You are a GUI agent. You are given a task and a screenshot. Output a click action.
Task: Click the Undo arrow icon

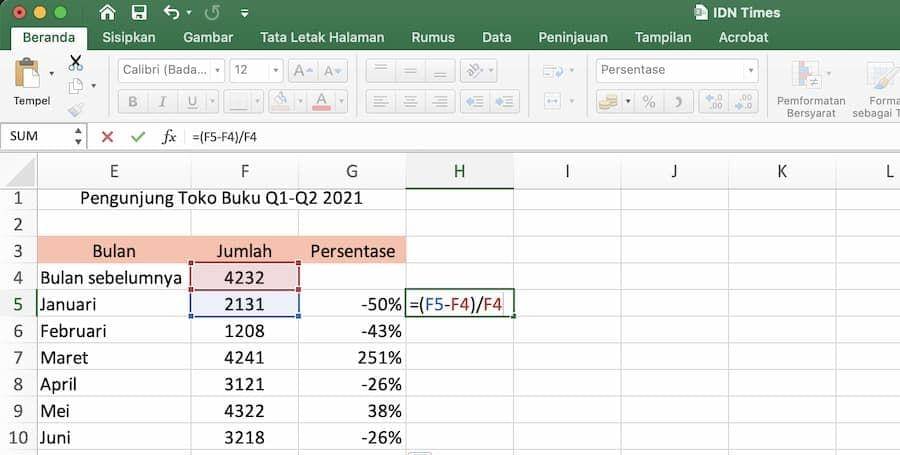point(171,13)
